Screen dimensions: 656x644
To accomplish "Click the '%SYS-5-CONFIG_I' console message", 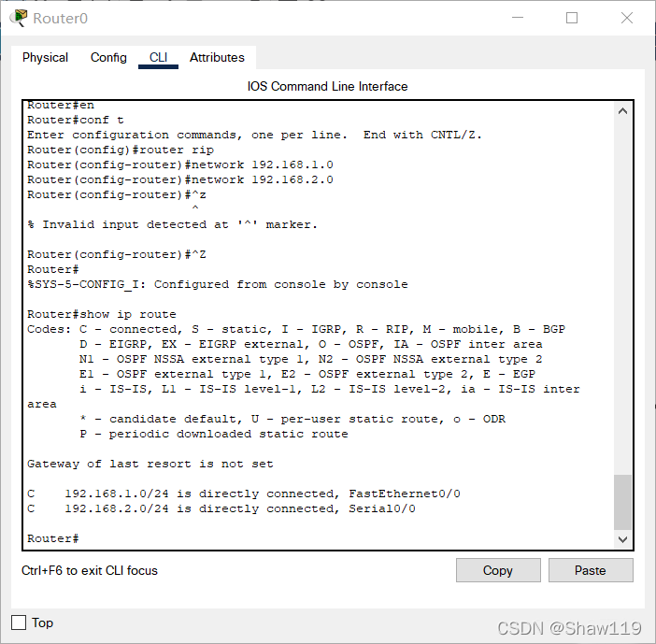I will click(218, 284).
